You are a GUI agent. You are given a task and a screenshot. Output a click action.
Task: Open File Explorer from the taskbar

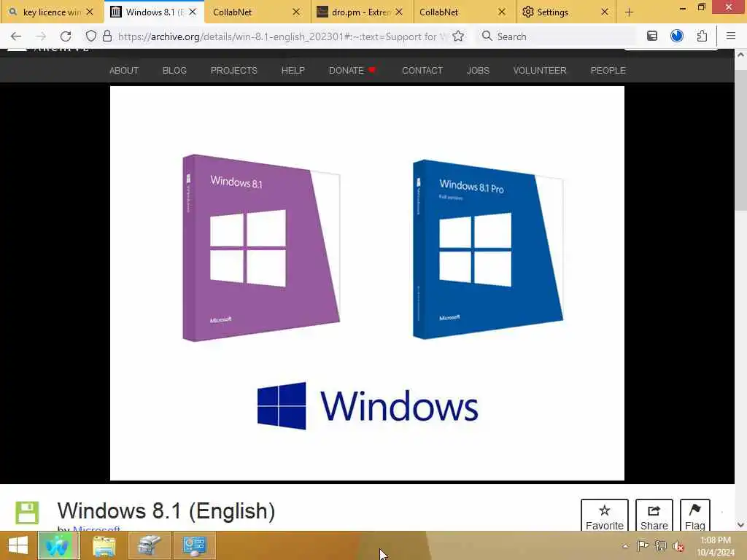(x=104, y=545)
